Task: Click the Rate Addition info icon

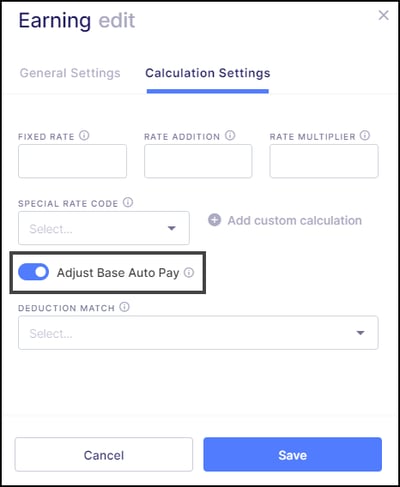Action: 230,135
